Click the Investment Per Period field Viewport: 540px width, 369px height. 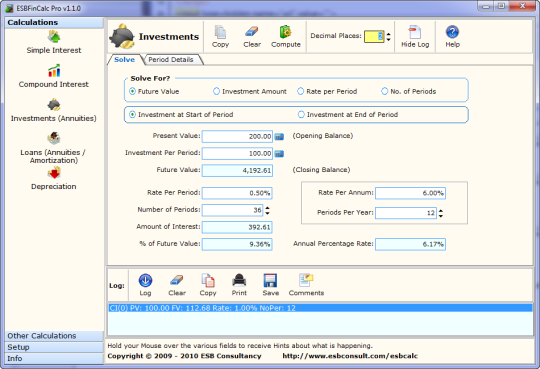pos(237,153)
